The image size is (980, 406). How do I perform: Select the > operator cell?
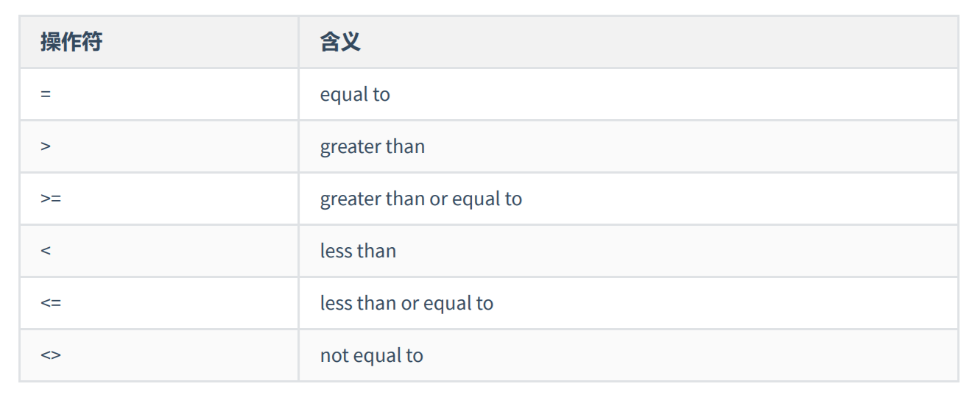159,146
